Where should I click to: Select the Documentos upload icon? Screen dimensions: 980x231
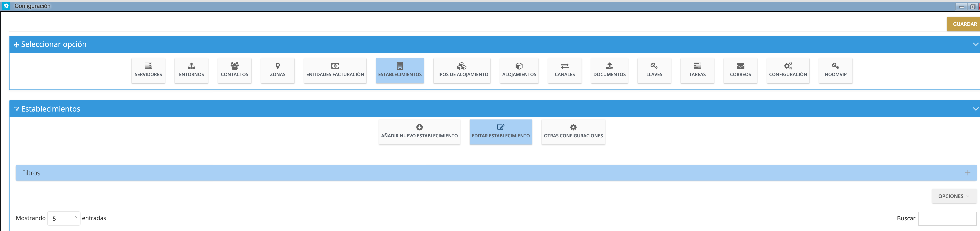point(609,66)
